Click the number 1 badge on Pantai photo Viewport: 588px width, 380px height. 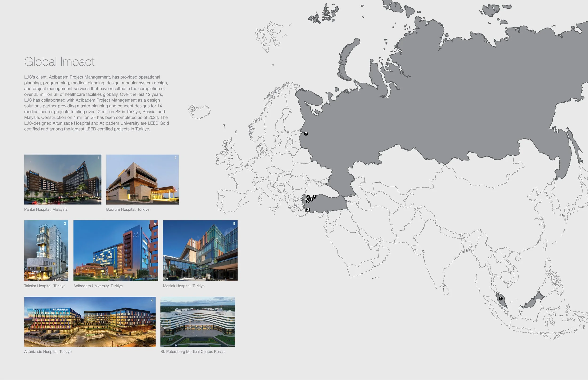[x=98, y=158]
